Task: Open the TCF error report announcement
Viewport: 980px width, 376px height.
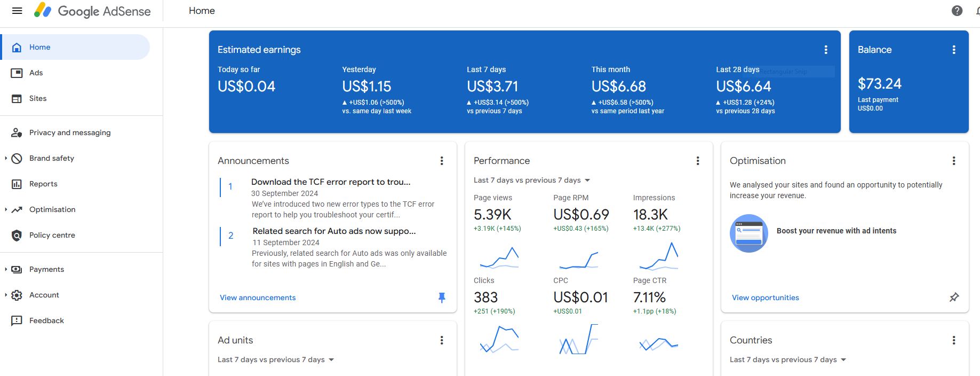Action: pos(331,182)
